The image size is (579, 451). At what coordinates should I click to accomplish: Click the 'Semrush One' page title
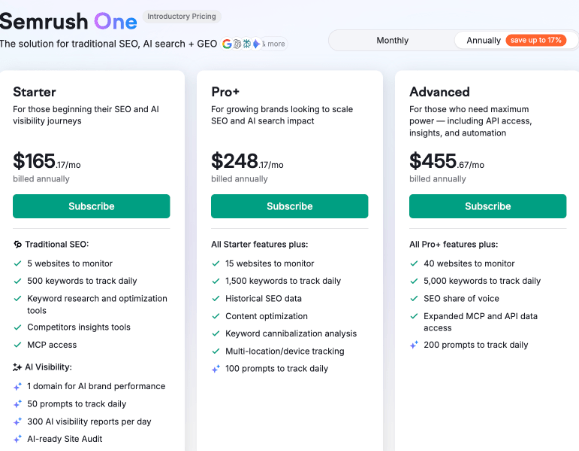[x=69, y=21]
